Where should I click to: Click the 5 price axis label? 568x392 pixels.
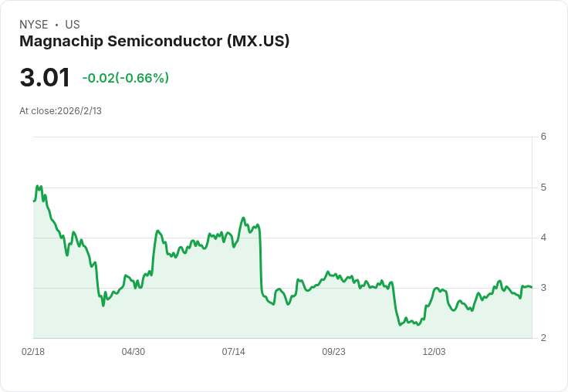pyautogui.click(x=543, y=188)
